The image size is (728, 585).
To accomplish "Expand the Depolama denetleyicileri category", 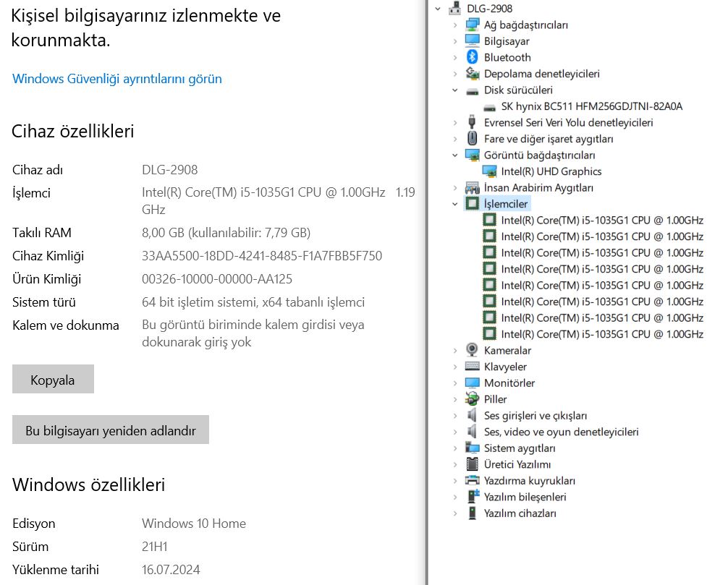I will coord(455,74).
